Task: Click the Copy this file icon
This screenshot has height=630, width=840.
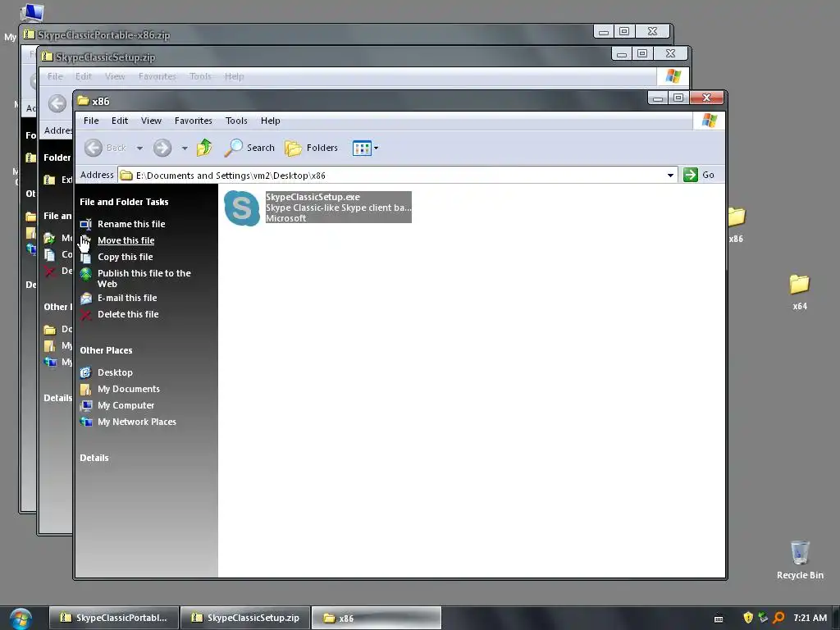Action: tap(85, 257)
